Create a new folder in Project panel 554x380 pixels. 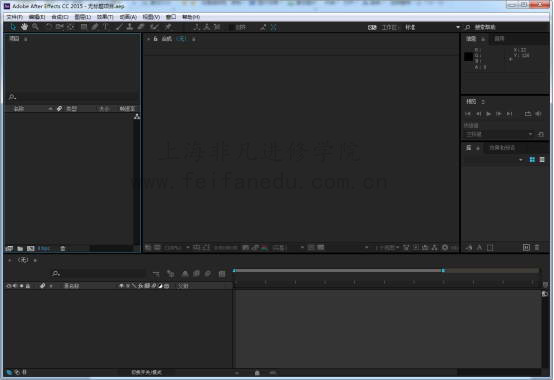(20, 249)
